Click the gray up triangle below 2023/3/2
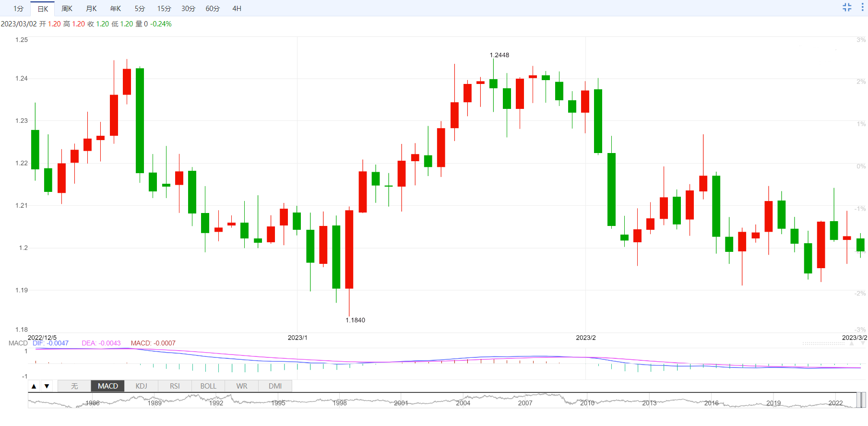 tap(852, 343)
